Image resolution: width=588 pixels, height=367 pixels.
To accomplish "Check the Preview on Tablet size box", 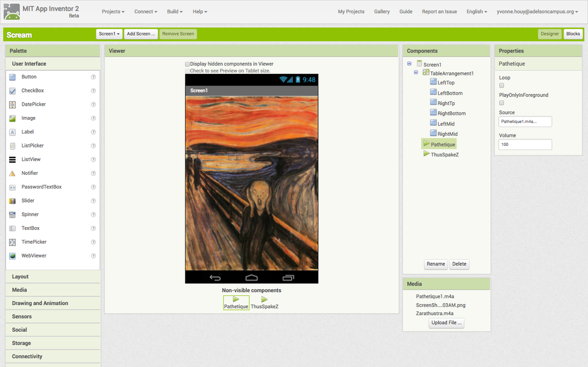I will point(188,71).
